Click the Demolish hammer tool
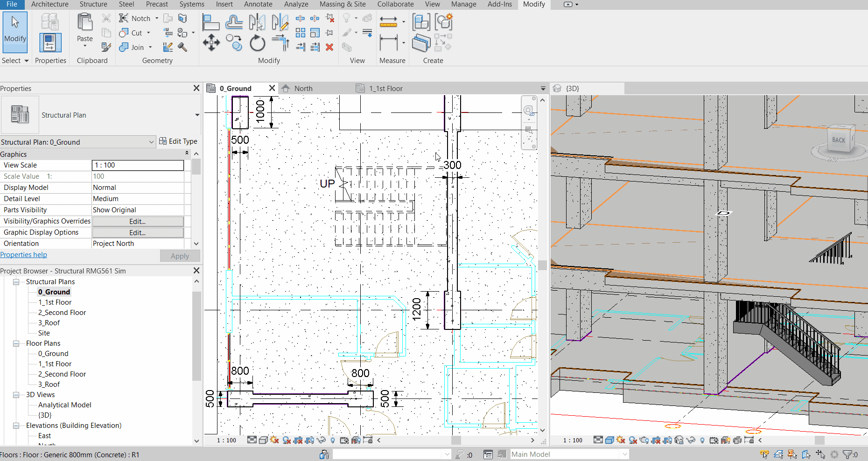 click(182, 47)
